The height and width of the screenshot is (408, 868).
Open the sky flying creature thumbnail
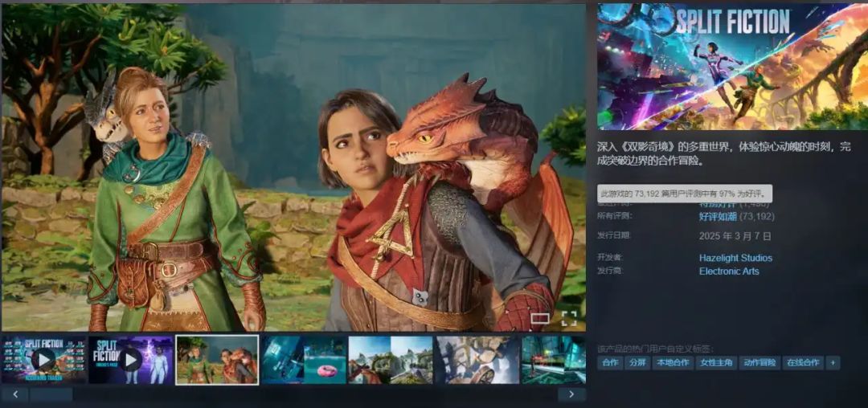coord(477,360)
